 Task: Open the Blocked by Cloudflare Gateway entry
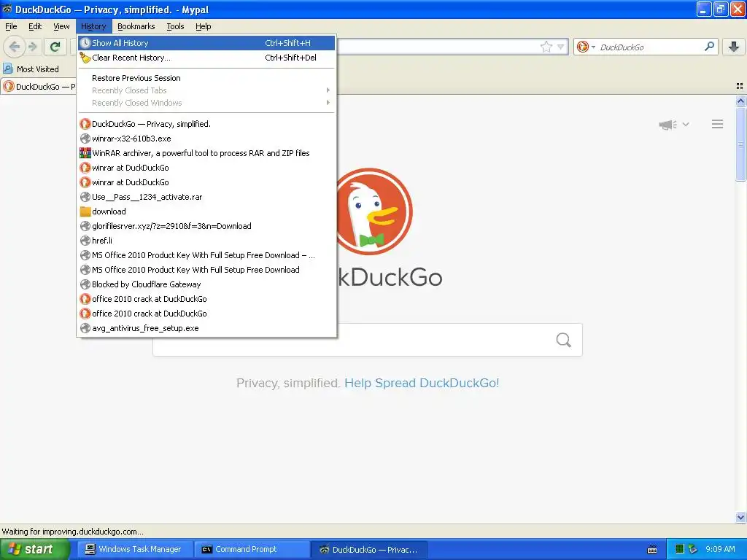(206, 284)
